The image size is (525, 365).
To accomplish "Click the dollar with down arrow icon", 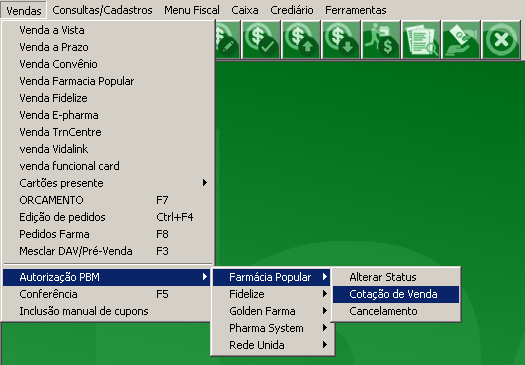I will pos(341,40).
